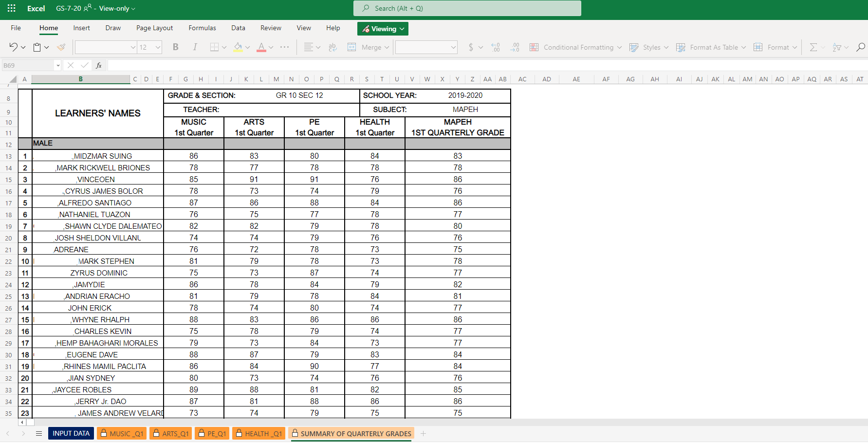Toggle Wrap Text icon
The height and width of the screenshot is (443, 868).
tap(333, 47)
